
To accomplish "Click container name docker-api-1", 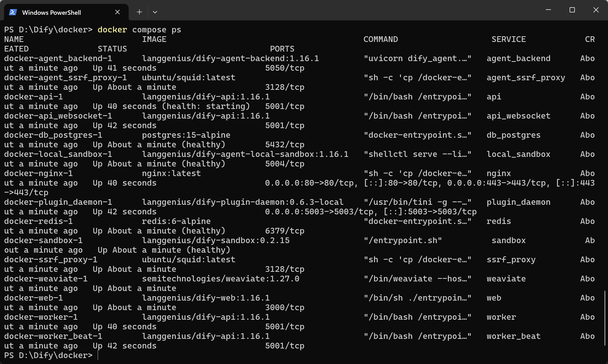I will click(34, 97).
